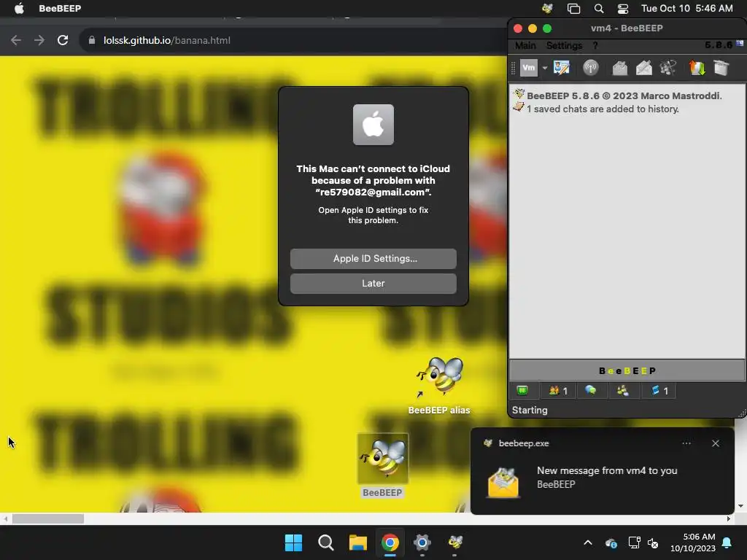This screenshot has height=560, width=747.
Task: Click the network broadcast antenna icon
Action: [591, 68]
